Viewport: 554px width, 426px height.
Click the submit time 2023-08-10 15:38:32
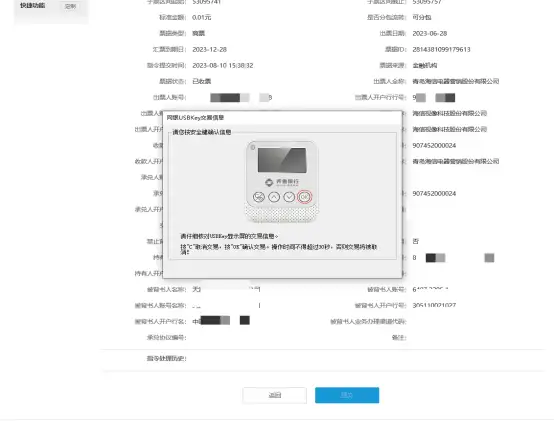[x=223, y=65]
